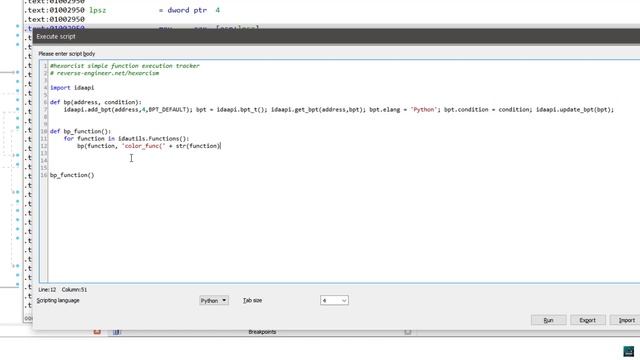Click the idaapi.add_bpt line in script
The width and height of the screenshot is (640, 360).
tap(338, 110)
